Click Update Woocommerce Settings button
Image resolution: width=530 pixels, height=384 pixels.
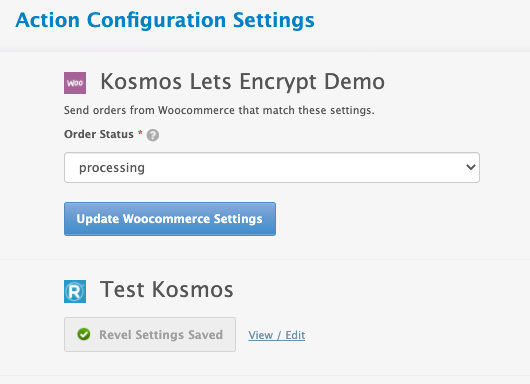tap(170, 219)
